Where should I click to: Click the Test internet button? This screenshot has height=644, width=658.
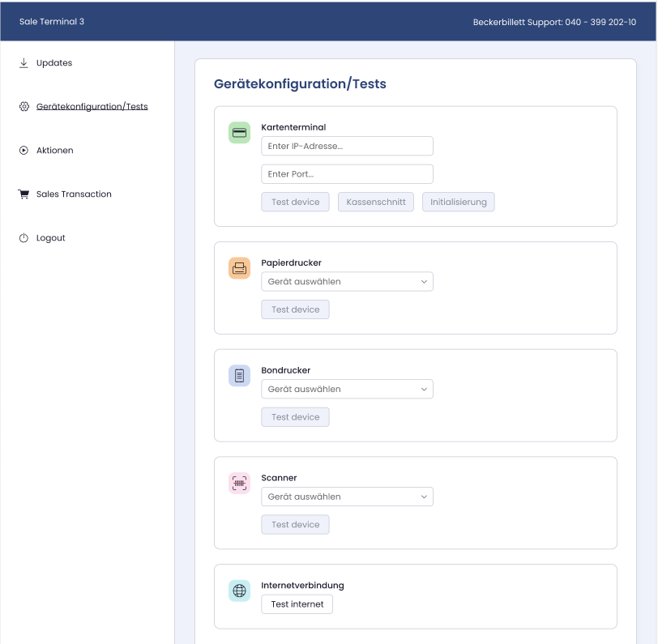[x=297, y=604]
